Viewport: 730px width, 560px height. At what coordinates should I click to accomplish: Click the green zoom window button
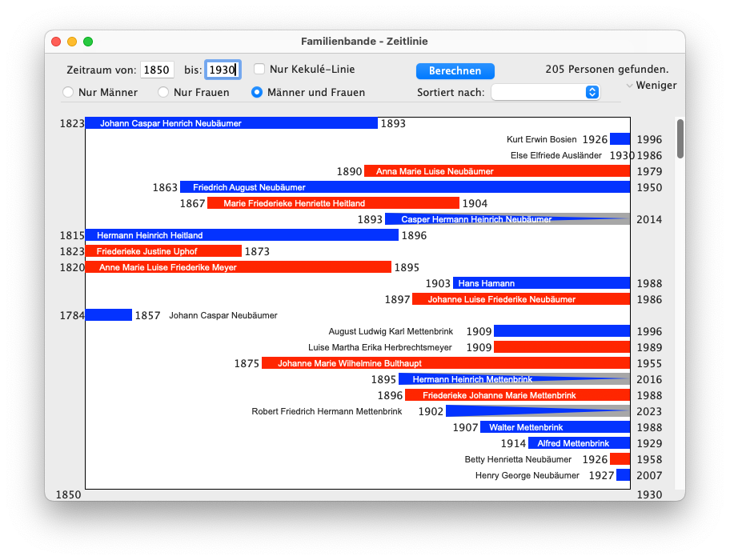pos(88,42)
